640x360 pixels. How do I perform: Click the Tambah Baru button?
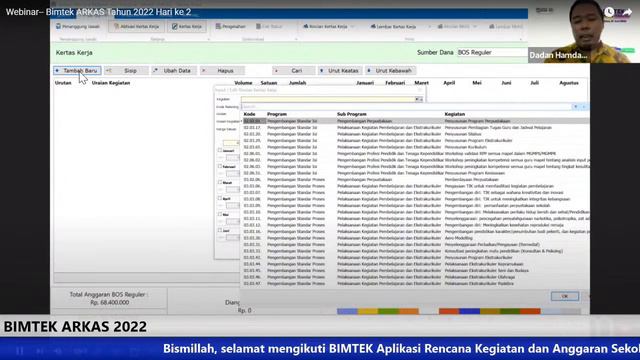tap(77, 71)
